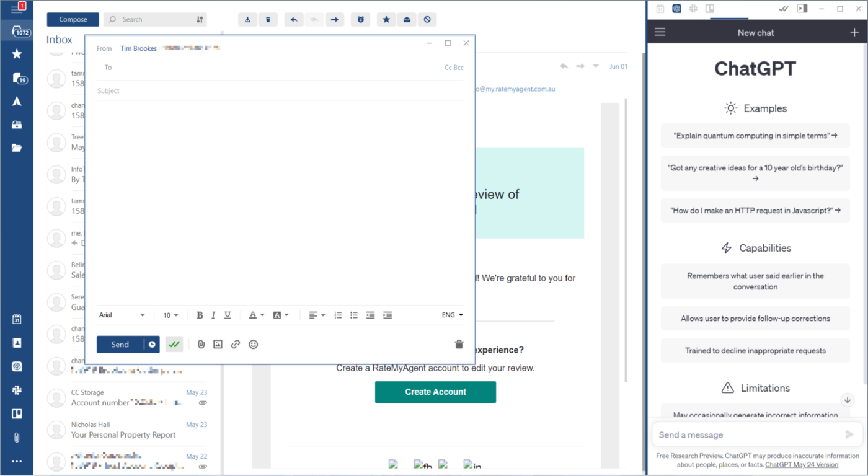
Task: Discard the draft with the compose trash icon
Action: (459, 345)
